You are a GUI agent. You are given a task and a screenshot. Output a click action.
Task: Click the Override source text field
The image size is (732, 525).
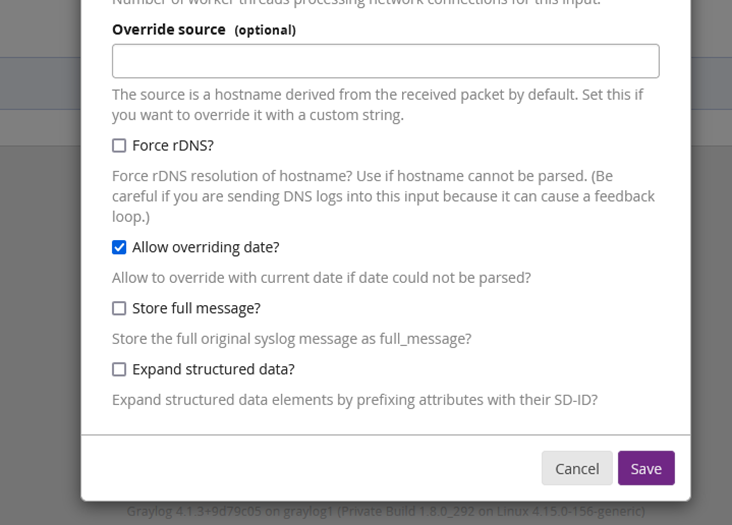(385, 61)
